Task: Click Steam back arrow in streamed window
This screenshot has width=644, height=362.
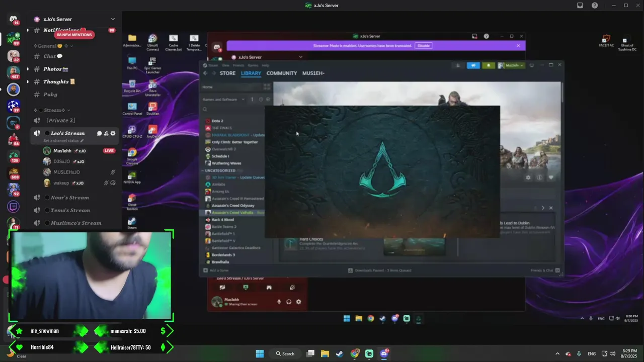Action: click(205, 73)
